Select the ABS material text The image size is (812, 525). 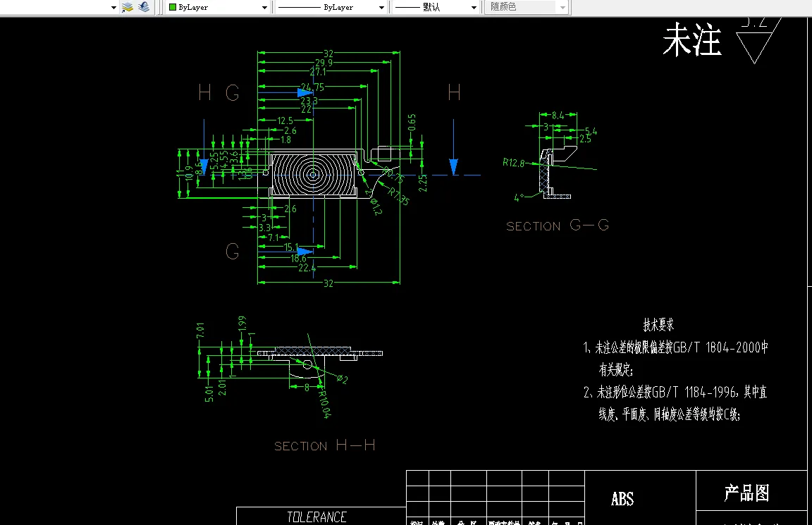(x=622, y=499)
